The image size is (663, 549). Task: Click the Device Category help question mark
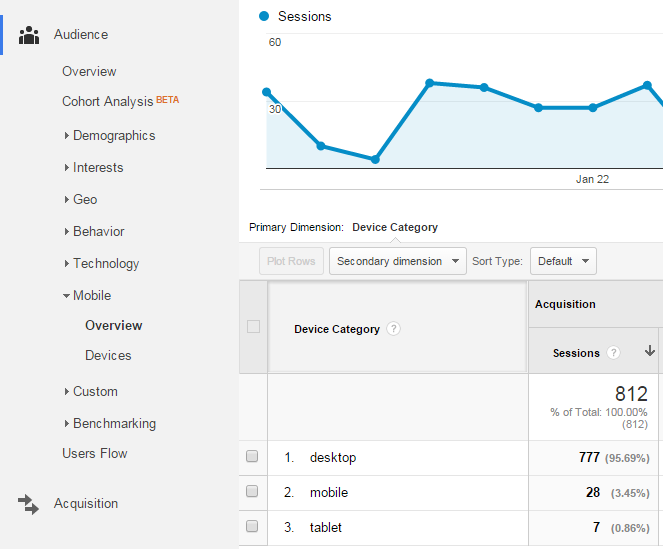point(394,329)
